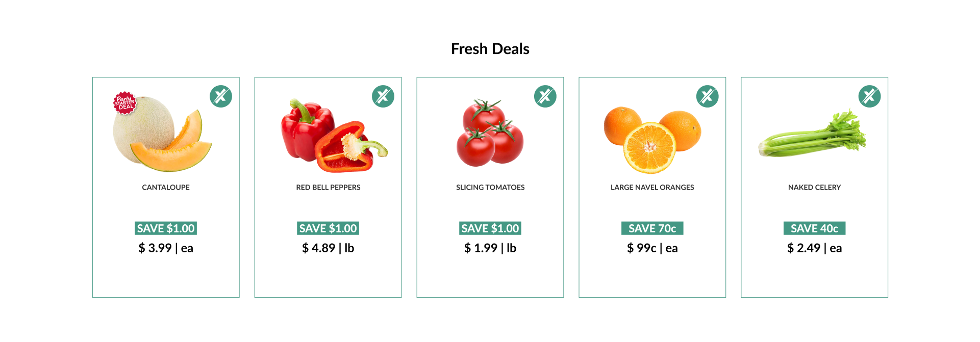Click the green badge icon on Slicing Tomatoes

545,96
